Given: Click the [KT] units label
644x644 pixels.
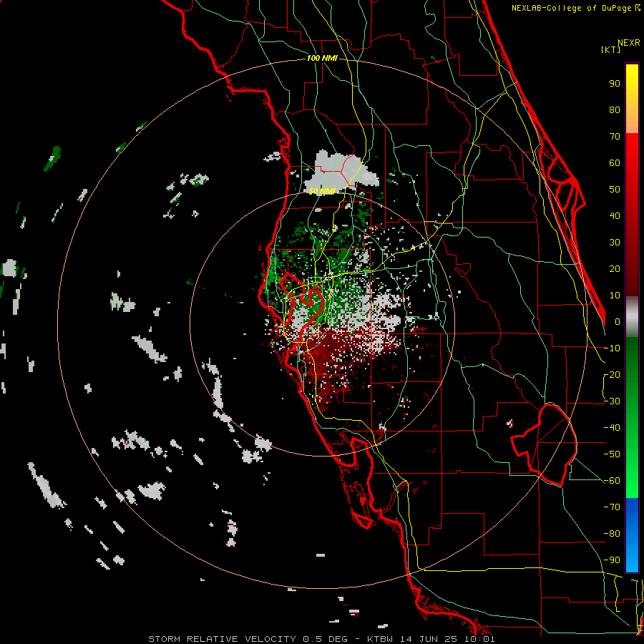Looking at the screenshot, I should pyautogui.click(x=610, y=49).
